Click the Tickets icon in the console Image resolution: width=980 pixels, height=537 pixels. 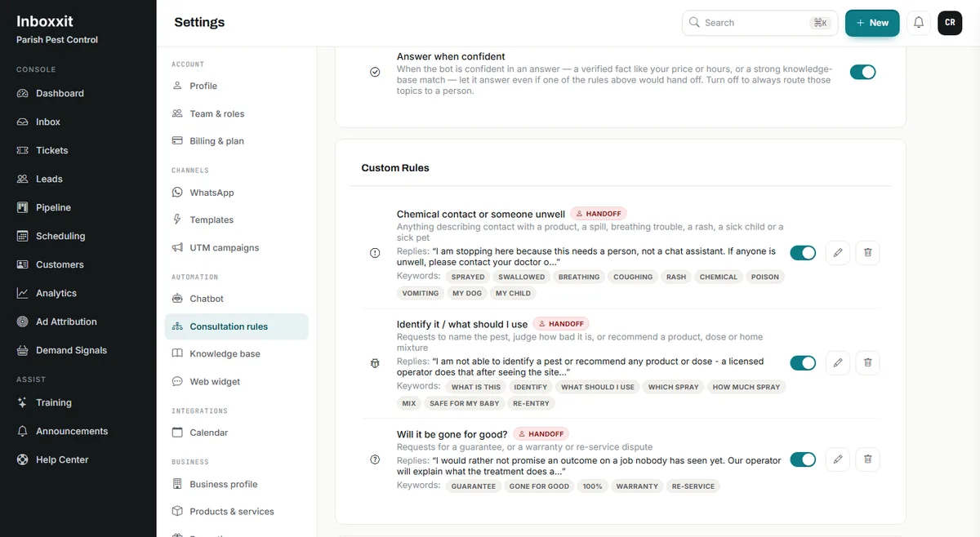(22, 150)
